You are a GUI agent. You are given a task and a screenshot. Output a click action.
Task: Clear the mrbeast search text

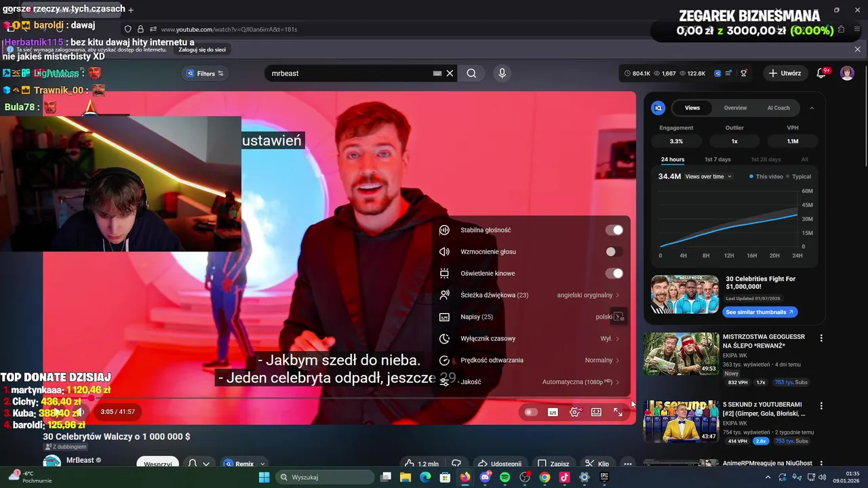[x=450, y=73]
